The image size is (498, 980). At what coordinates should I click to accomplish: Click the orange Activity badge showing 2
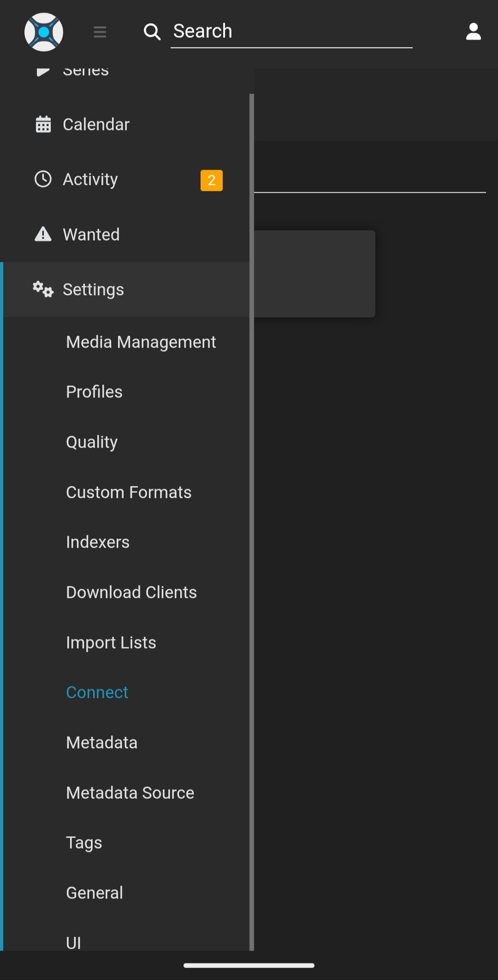pos(211,180)
